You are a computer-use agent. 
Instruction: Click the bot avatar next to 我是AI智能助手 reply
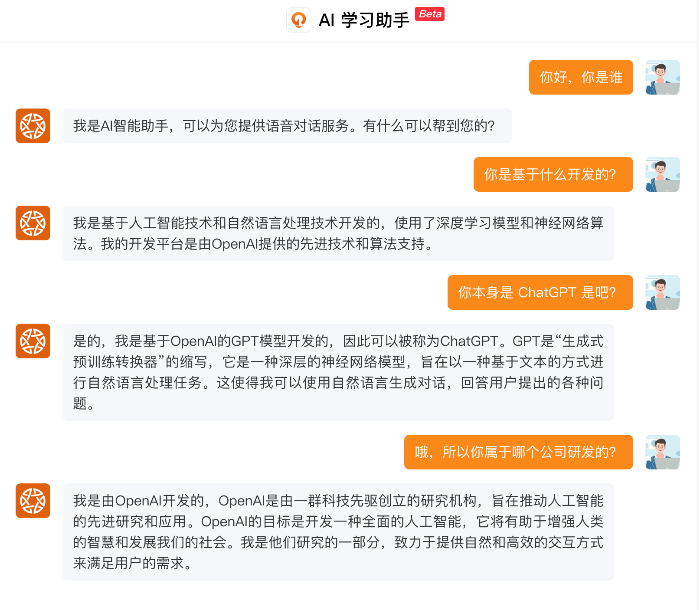point(33,126)
